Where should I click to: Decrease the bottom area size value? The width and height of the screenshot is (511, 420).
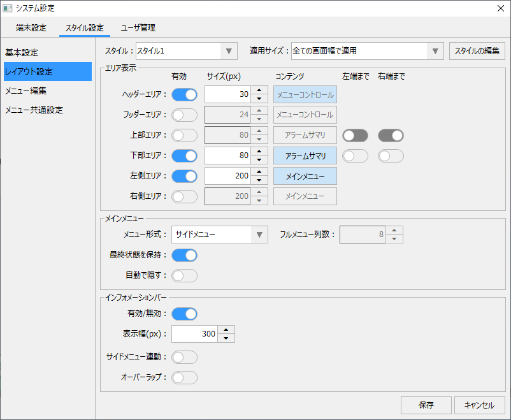(259, 160)
